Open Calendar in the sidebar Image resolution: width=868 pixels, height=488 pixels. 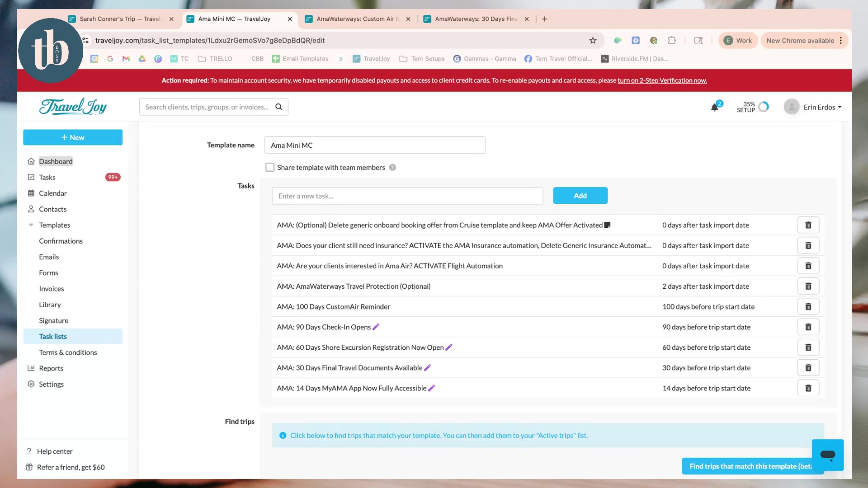53,193
